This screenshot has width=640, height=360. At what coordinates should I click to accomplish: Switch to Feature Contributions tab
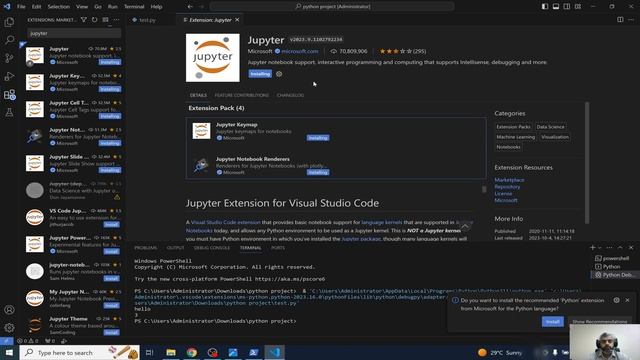coord(242,95)
